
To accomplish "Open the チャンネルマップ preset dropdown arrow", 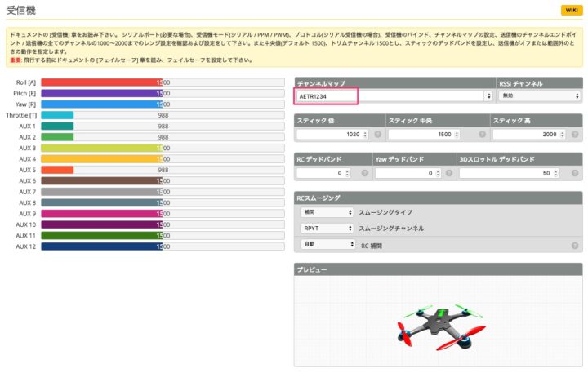I will pos(488,96).
